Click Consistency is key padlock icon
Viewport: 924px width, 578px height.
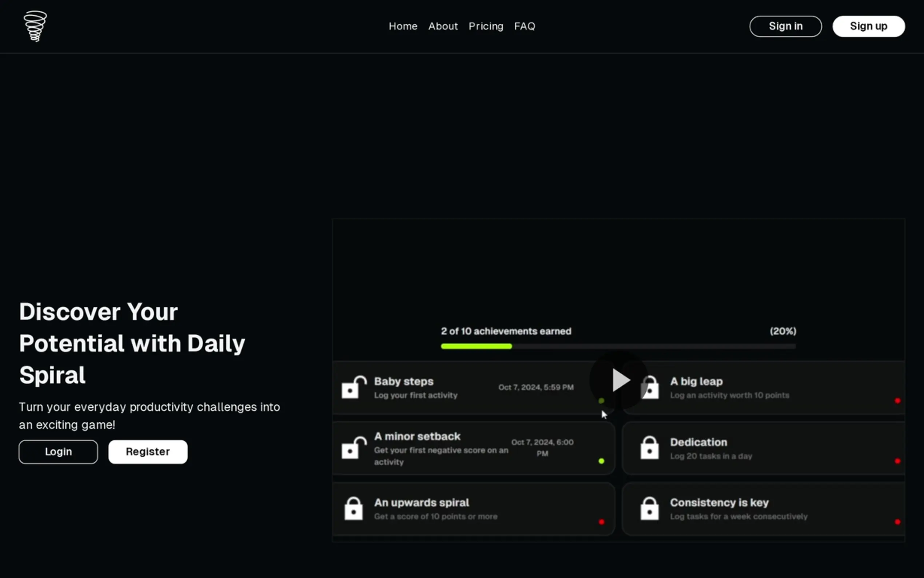point(649,508)
